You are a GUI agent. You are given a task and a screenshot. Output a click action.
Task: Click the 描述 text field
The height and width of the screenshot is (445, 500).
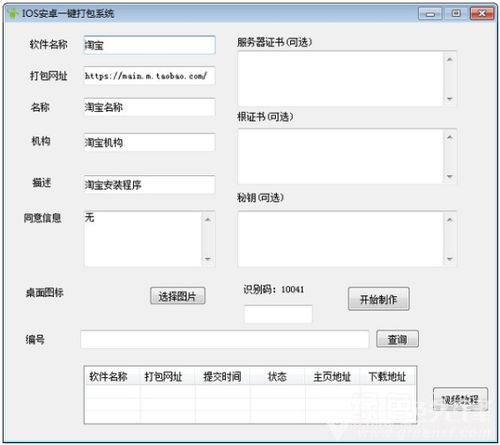[x=149, y=184]
